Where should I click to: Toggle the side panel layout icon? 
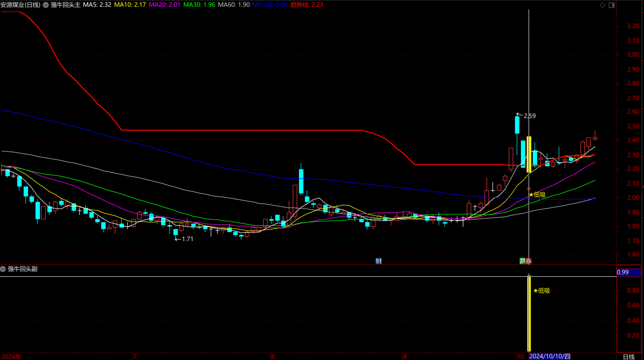[x=612, y=5]
